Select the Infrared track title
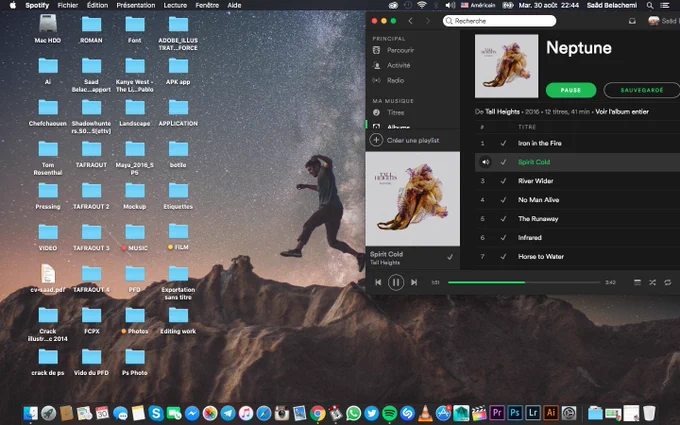The image size is (680, 425). coord(530,238)
